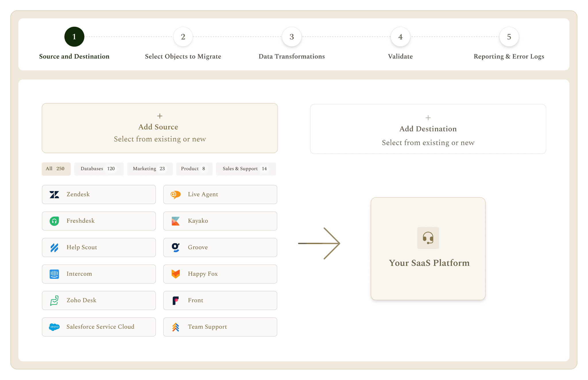Filter sources by Databases 120
This screenshot has height=380, width=588.
[99, 169]
